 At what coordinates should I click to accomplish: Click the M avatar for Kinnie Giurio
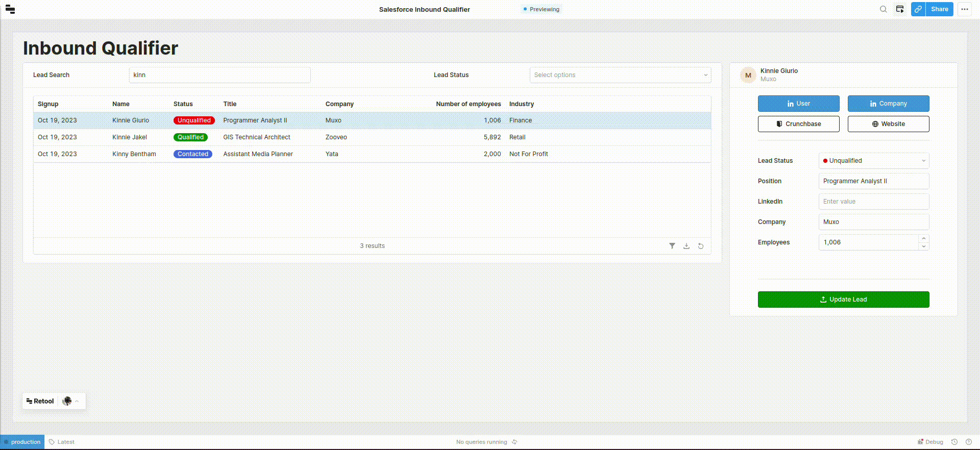pyautogui.click(x=748, y=75)
